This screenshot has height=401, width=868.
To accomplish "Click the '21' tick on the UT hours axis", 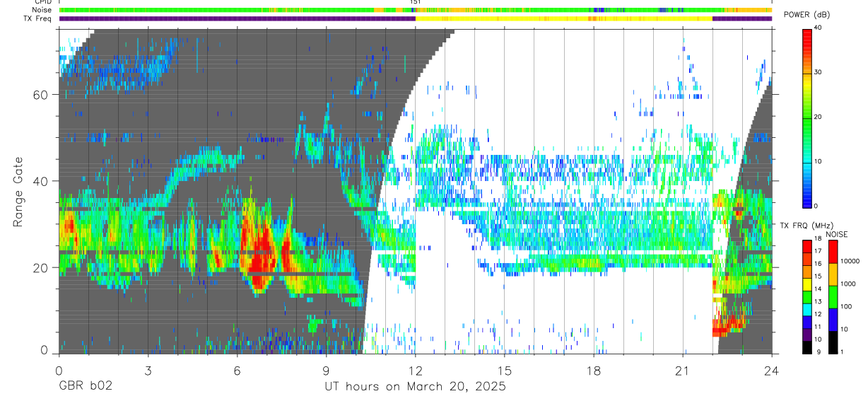I will [x=683, y=371].
